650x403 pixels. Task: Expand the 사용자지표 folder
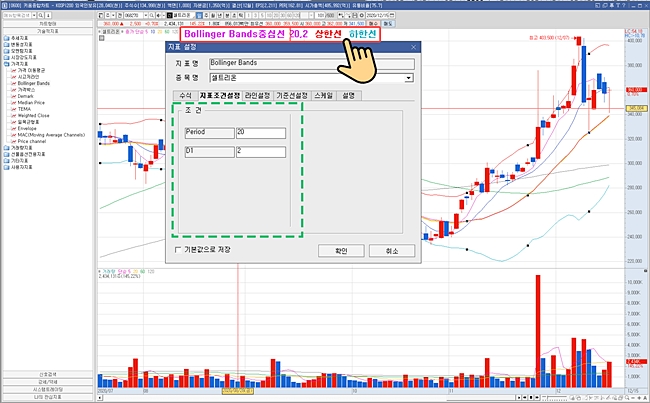(6, 167)
